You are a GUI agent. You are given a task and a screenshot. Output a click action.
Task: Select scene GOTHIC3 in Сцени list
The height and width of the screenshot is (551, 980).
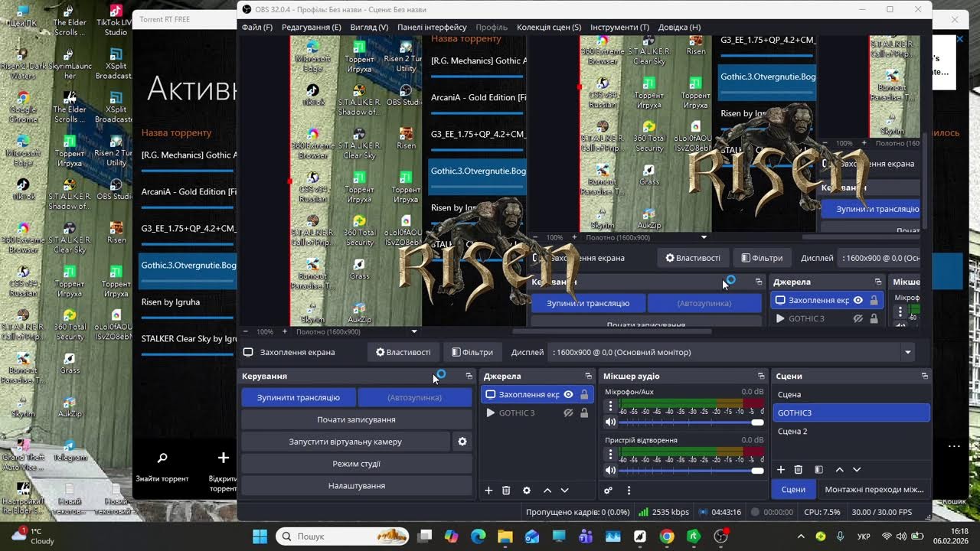(851, 413)
